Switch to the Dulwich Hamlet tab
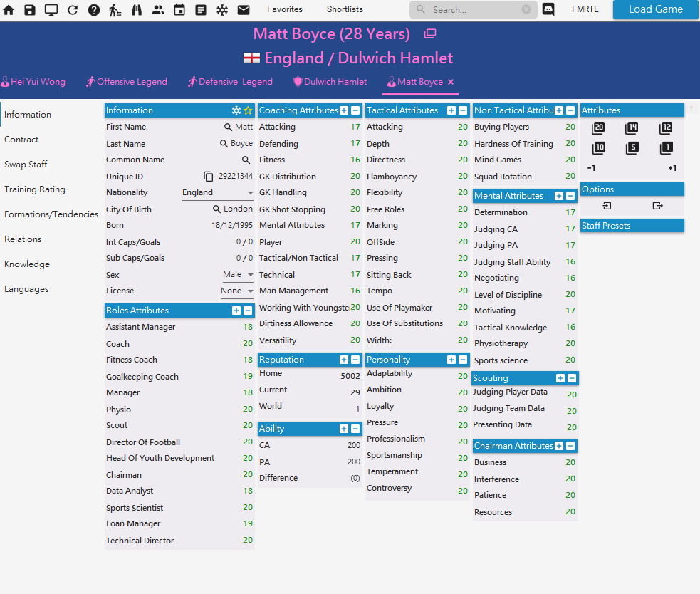The width and height of the screenshot is (700, 594). tap(330, 82)
